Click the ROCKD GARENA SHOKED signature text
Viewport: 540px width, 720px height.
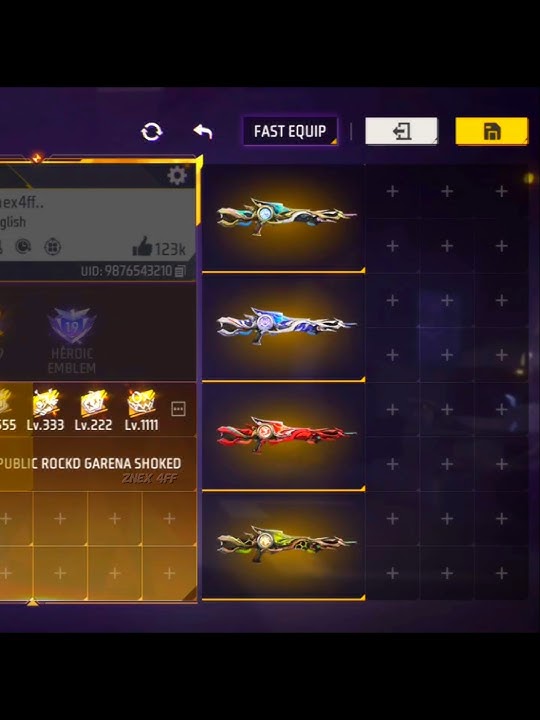111,463
